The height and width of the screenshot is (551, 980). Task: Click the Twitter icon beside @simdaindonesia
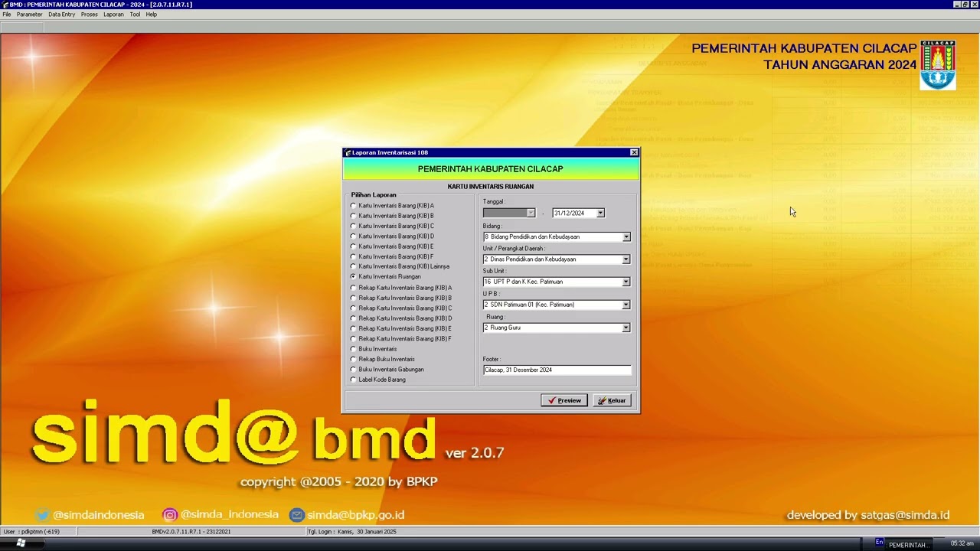tap(42, 515)
